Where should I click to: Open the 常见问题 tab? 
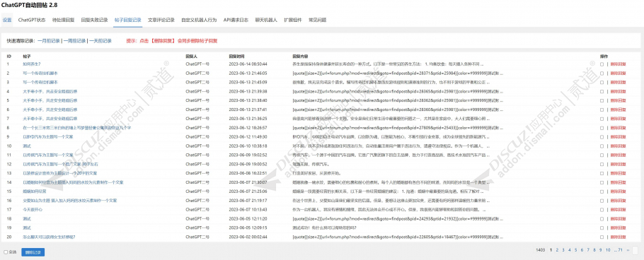click(318, 20)
